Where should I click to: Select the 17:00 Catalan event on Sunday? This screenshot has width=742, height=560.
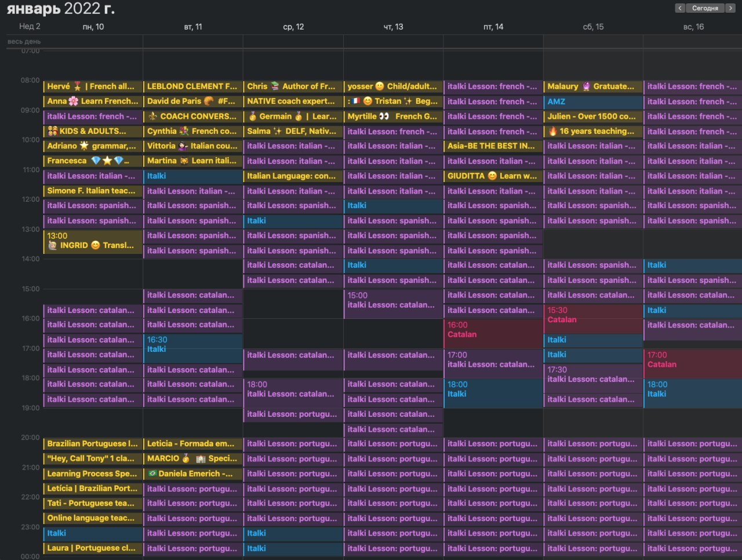tap(692, 363)
